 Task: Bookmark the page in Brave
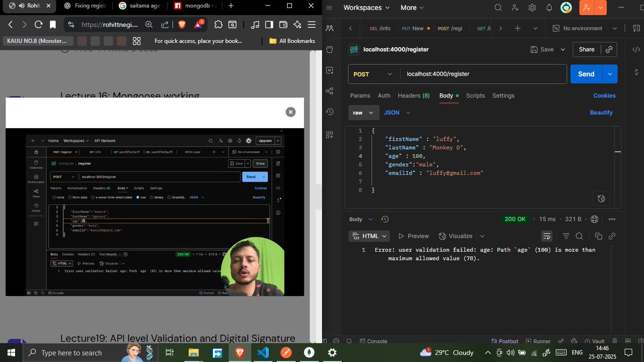point(53,24)
